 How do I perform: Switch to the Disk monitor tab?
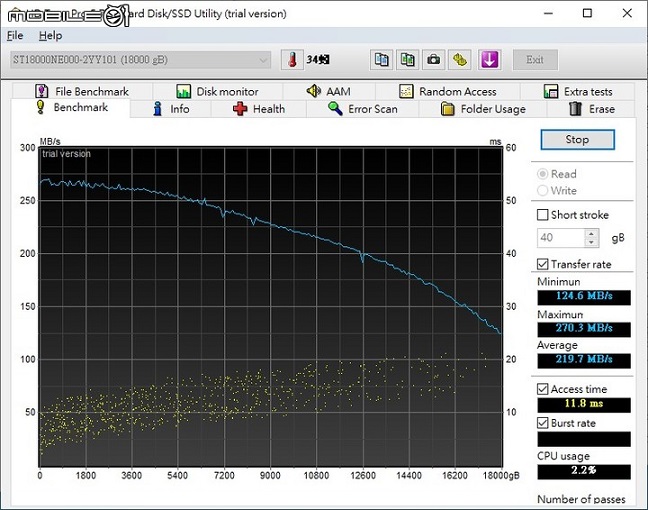[217, 91]
